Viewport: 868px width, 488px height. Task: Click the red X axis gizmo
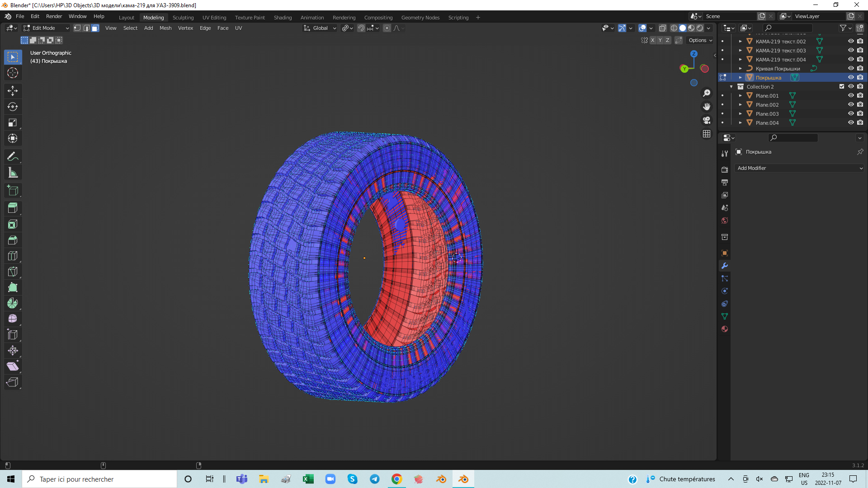click(704, 69)
